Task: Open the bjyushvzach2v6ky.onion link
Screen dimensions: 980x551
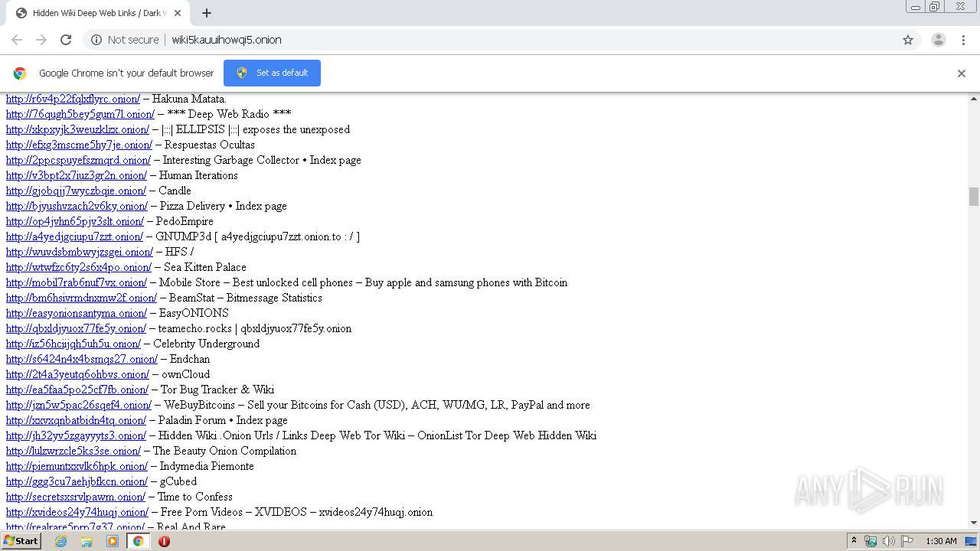Action: (x=77, y=206)
